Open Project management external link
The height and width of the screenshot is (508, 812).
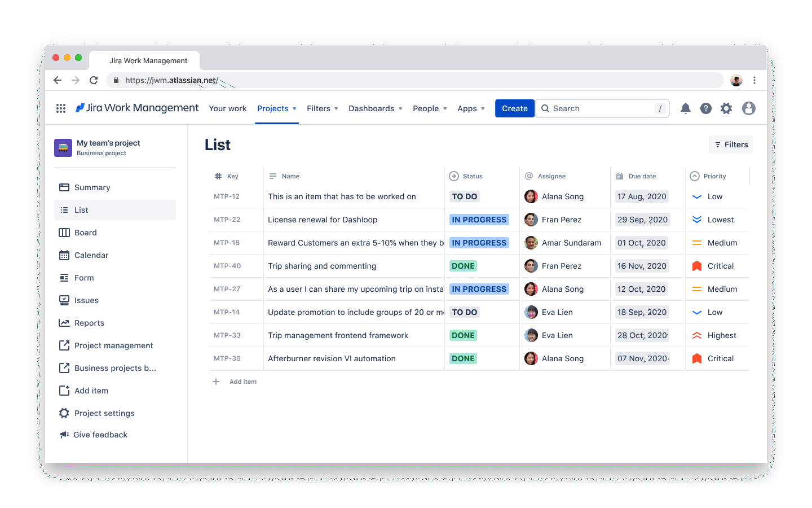115,345
